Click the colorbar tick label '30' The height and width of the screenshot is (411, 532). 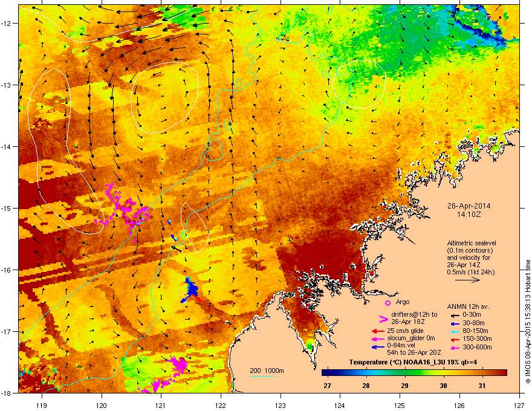[444, 386]
